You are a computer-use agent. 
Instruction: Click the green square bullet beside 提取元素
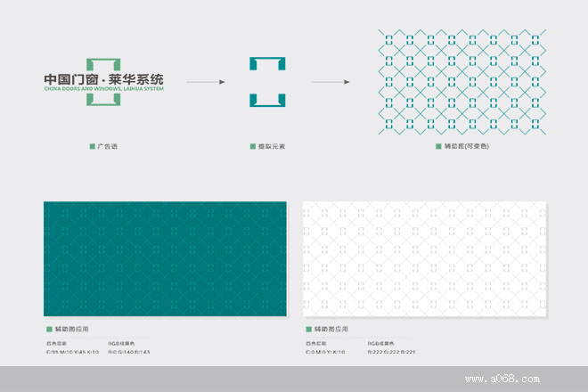253,146
